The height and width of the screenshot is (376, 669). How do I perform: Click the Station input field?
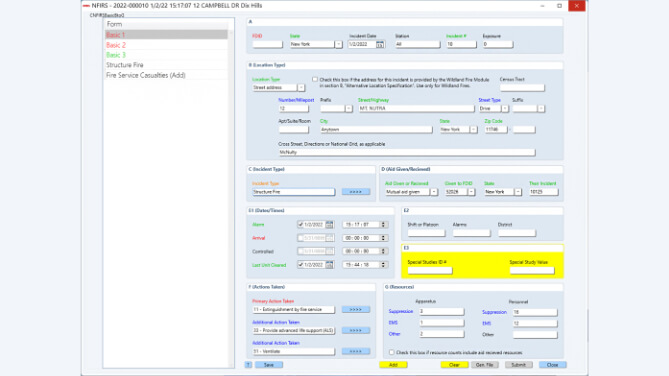417,44
